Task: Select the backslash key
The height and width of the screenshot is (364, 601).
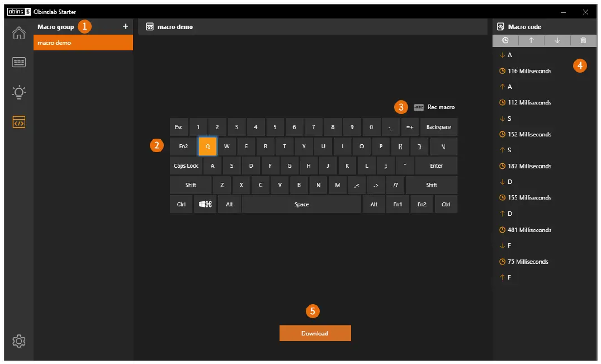Action: (x=443, y=146)
